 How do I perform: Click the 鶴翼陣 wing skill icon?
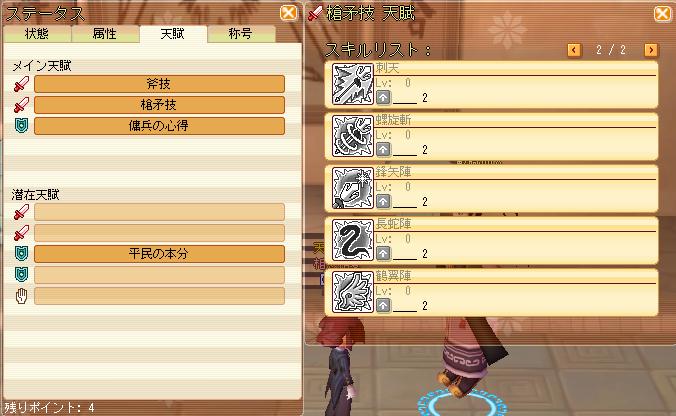[x=352, y=292]
